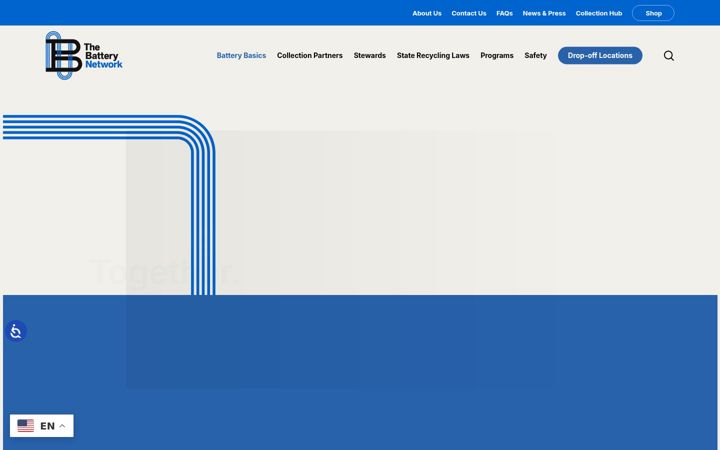This screenshot has width=720, height=450.
Task: Open State Recycling Laws menu
Action: coord(433,56)
